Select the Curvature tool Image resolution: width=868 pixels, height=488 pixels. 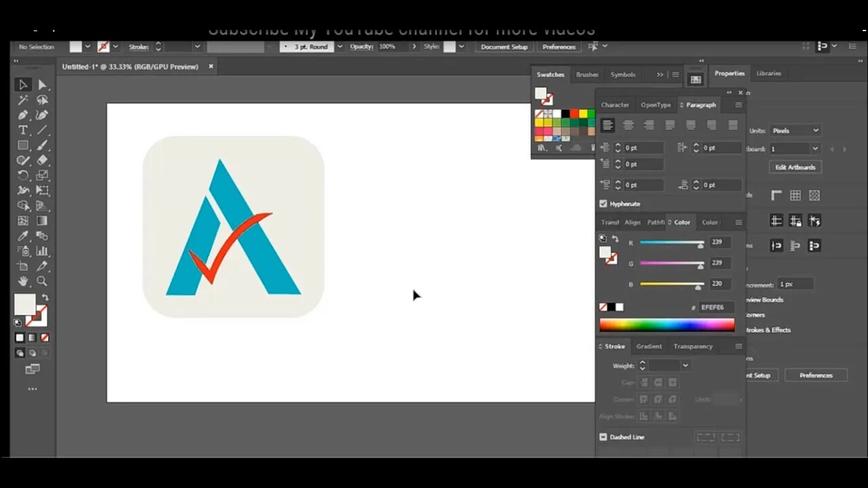42,115
